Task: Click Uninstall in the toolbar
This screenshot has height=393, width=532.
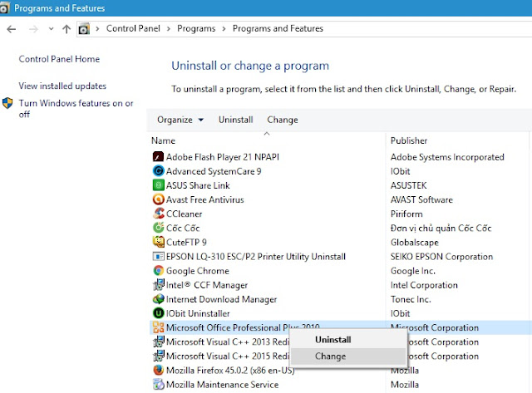Action: pyautogui.click(x=236, y=120)
